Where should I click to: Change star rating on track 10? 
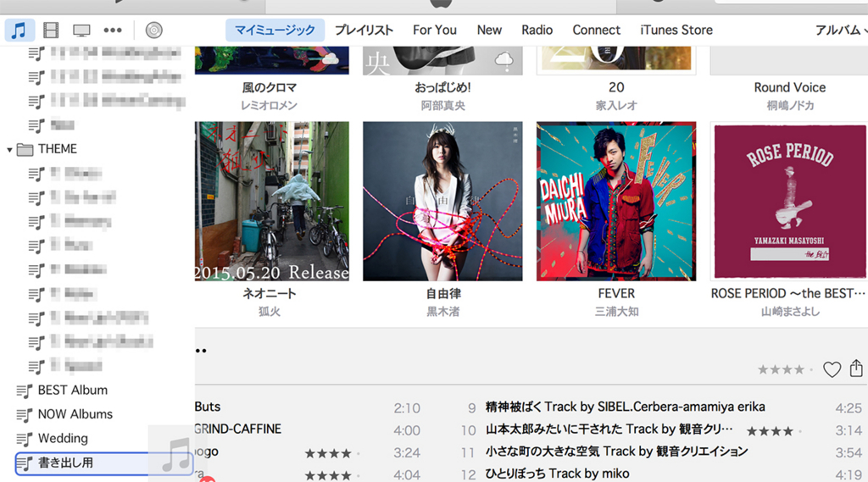coord(773,431)
